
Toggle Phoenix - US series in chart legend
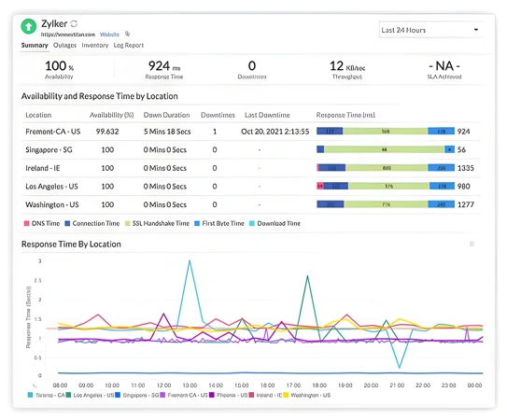(x=228, y=395)
